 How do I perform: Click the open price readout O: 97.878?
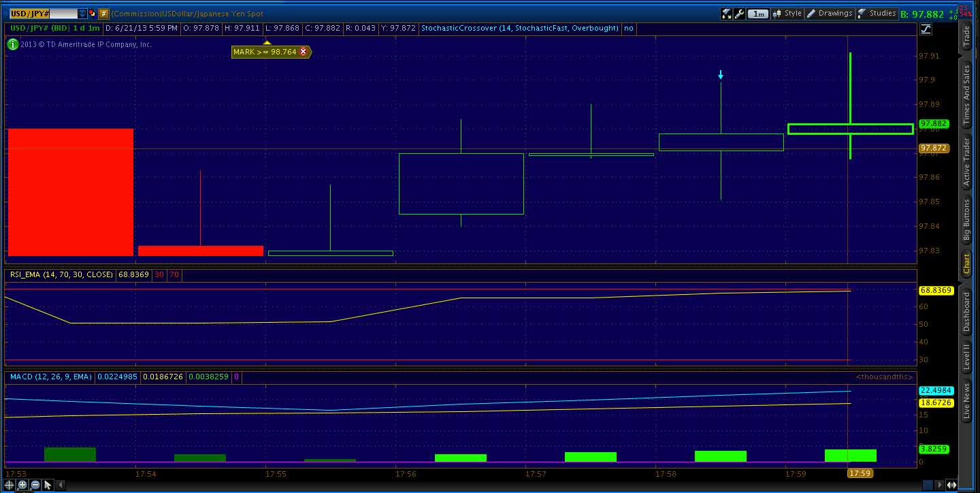[x=202, y=29]
